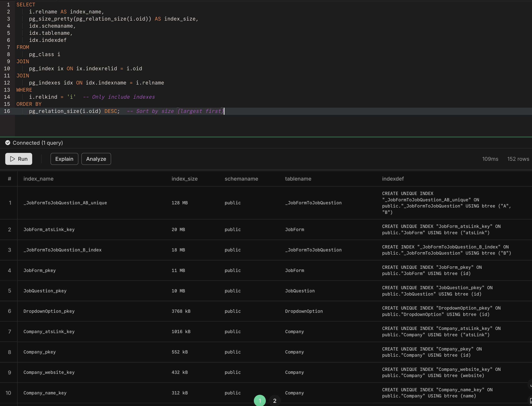Click the SELECT keyword on line 1
Viewport: 532px width, 406px height.
click(x=26, y=5)
